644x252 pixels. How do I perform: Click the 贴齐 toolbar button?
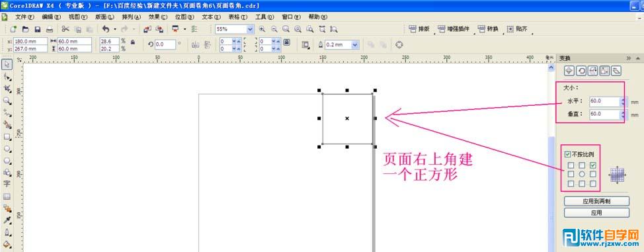[x=516, y=29]
